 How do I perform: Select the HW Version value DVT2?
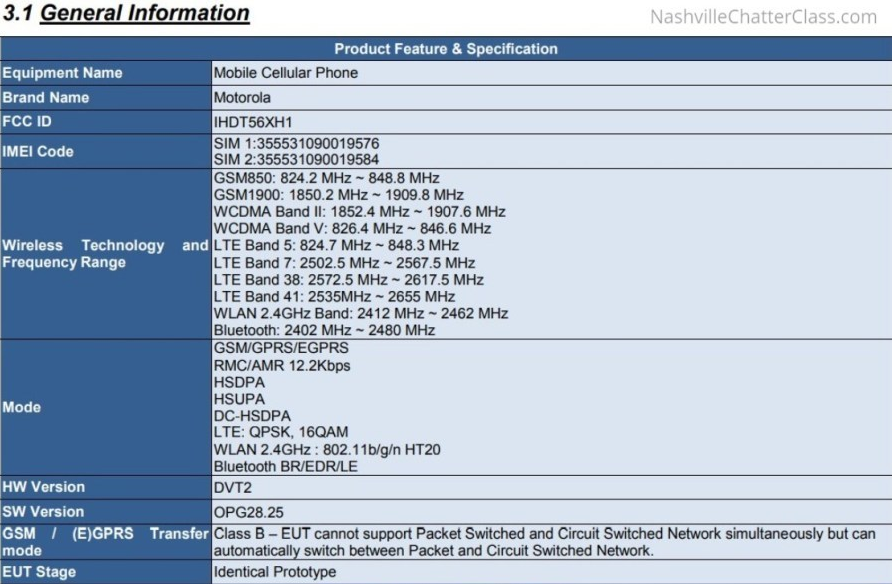233,487
